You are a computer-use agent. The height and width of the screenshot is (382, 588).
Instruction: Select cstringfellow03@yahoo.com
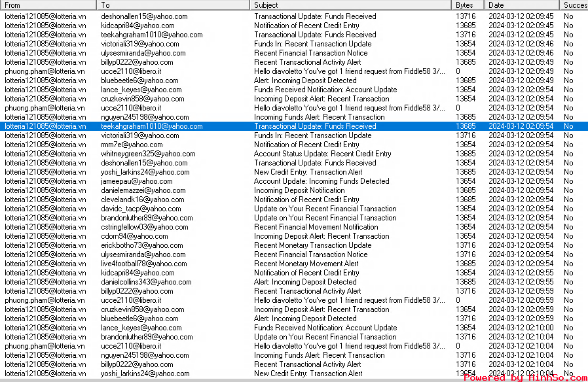(x=144, y=227)
